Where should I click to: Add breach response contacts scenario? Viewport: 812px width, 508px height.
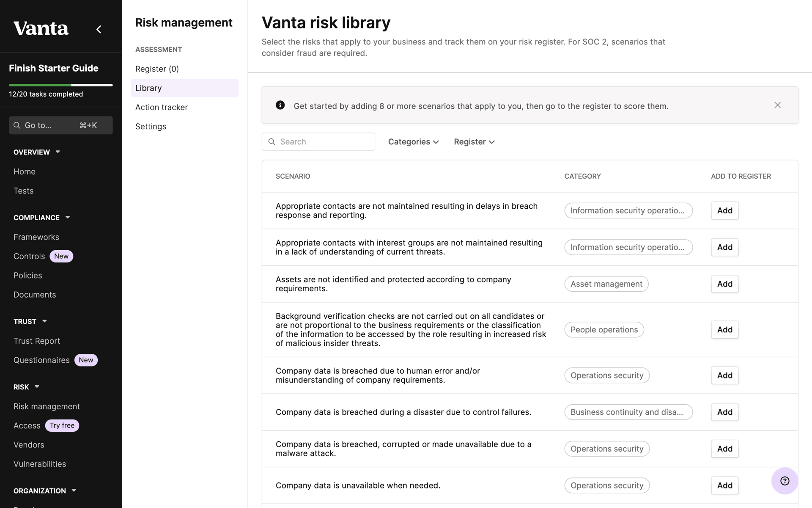725,210
